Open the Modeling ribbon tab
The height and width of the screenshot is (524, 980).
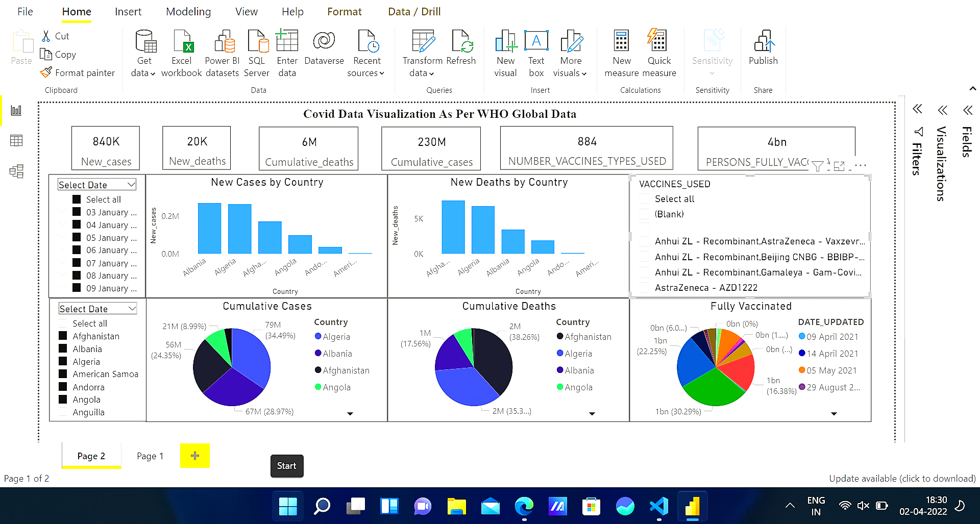(x=188, y=12)
